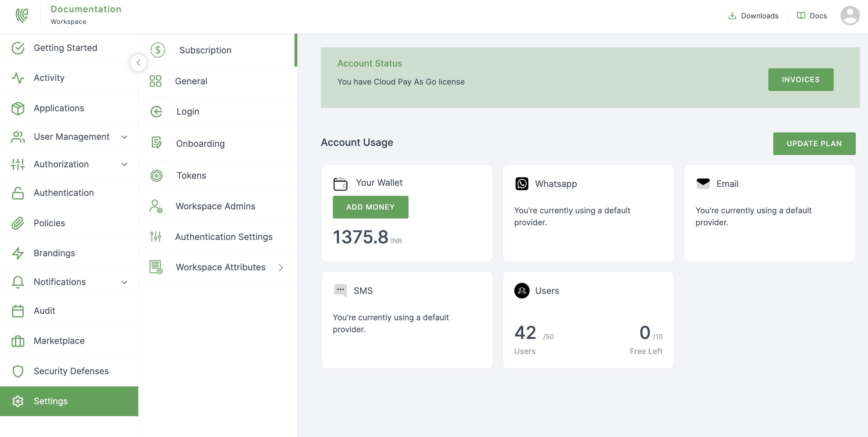Open Authentication Settings item

[218, 237]
